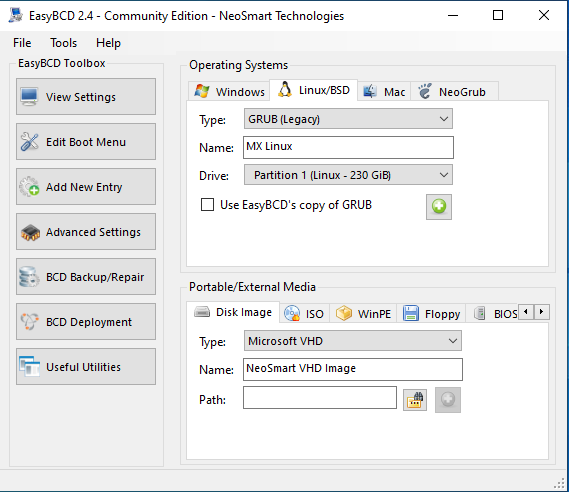Image resolution: width=569 pixels, height=492 pixels.
Task: Click the greyed add button beside Path
Action: 448,400
